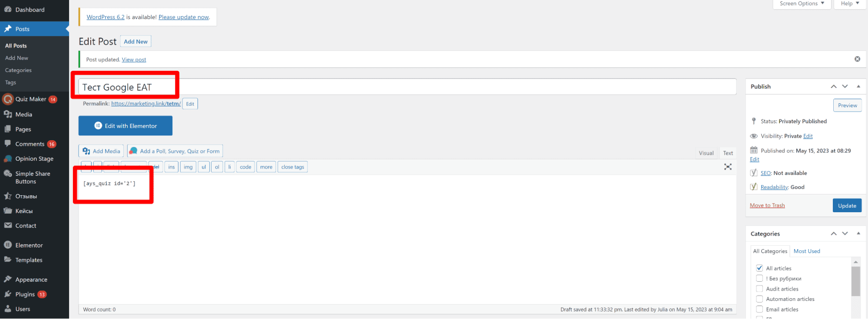This screenshot has height=319, width=868.
Task: Click the Move to Trash link
Action: pyautogui.click(x=767, y=205)
